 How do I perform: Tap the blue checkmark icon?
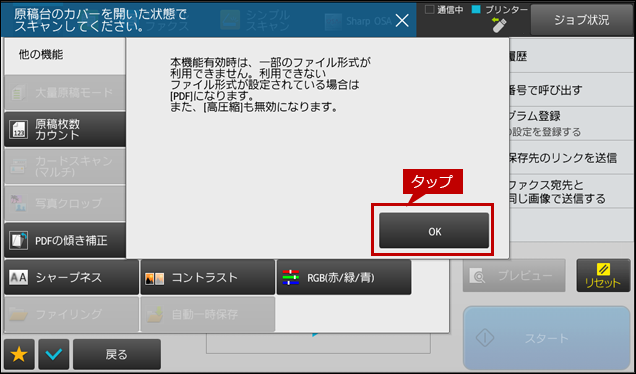pos(54,355)
